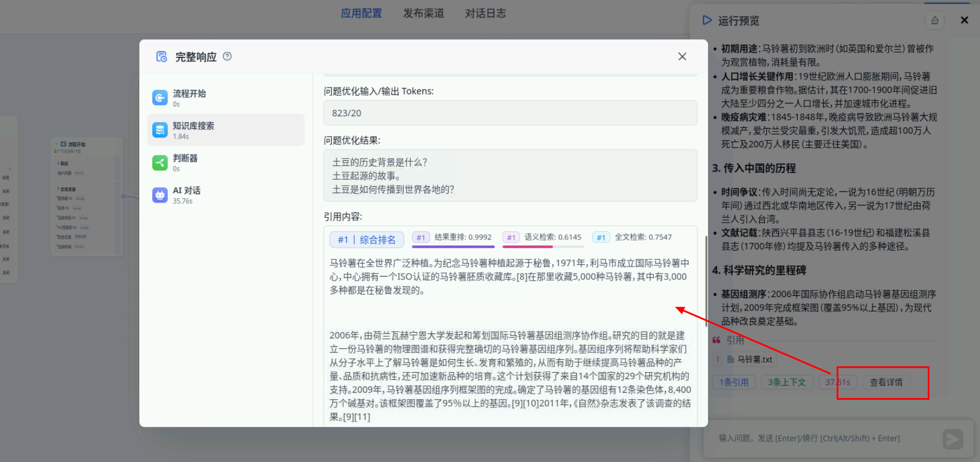Select the 流程开始 step

(226, 97)
